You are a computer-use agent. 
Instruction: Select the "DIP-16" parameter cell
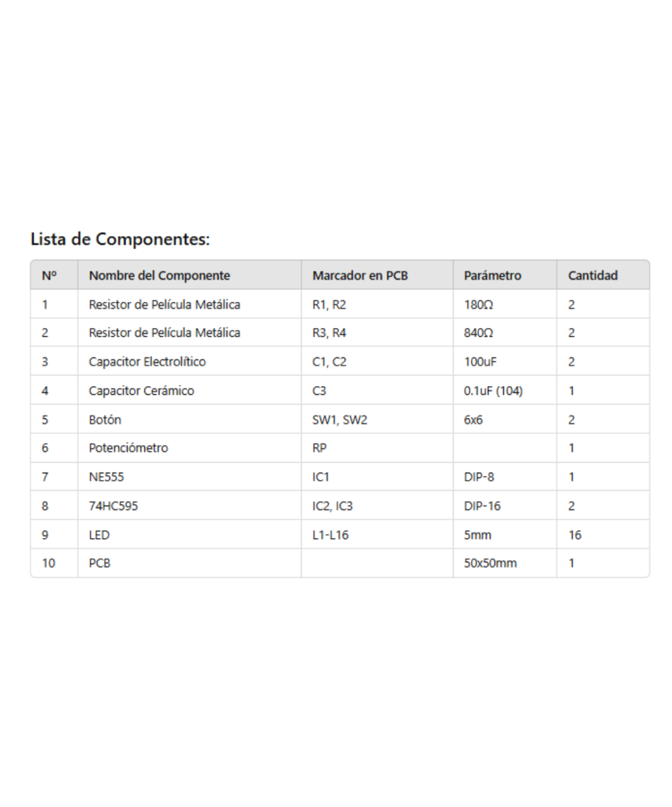tap(482, 506)
